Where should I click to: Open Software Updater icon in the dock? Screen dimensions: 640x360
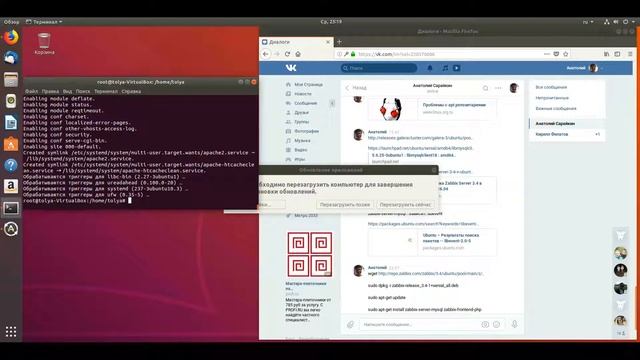[11, 229]
